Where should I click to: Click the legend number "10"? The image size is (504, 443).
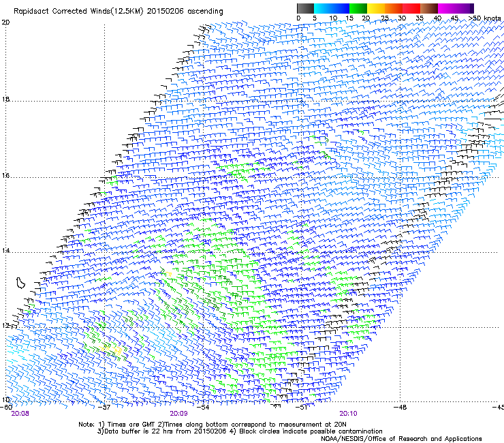pyautogui.click(x=333, y=18)
